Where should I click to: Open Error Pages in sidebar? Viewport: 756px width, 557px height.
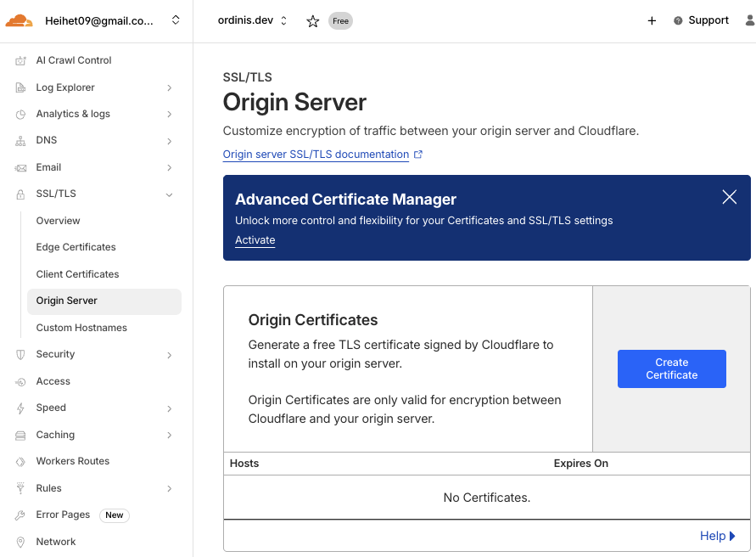click(x=63, y=515)
